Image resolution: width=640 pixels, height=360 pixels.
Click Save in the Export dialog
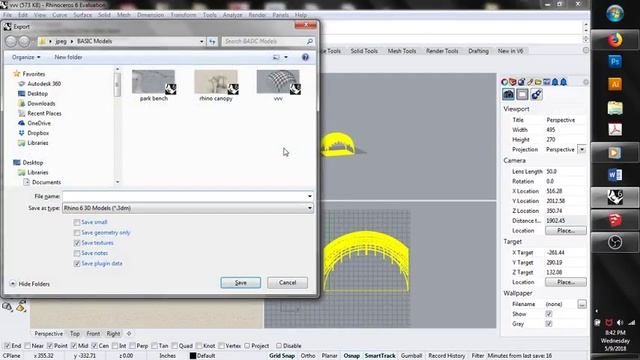[240, 282]
